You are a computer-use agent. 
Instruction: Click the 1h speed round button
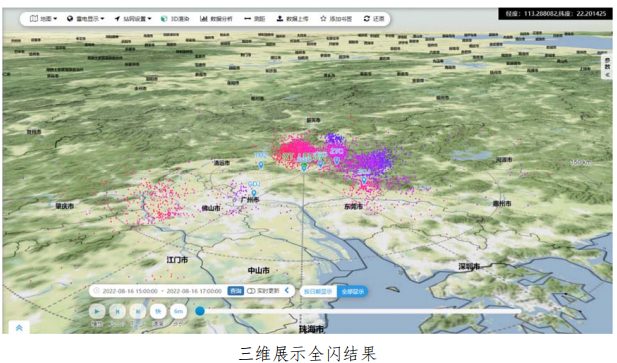tap(158, 311)
